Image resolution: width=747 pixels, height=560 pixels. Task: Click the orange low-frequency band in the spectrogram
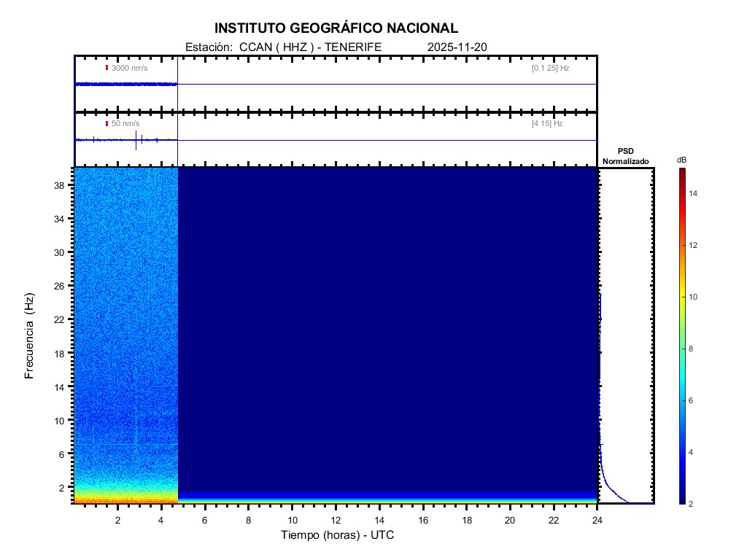pyautogui.click(x=125, y=499)
